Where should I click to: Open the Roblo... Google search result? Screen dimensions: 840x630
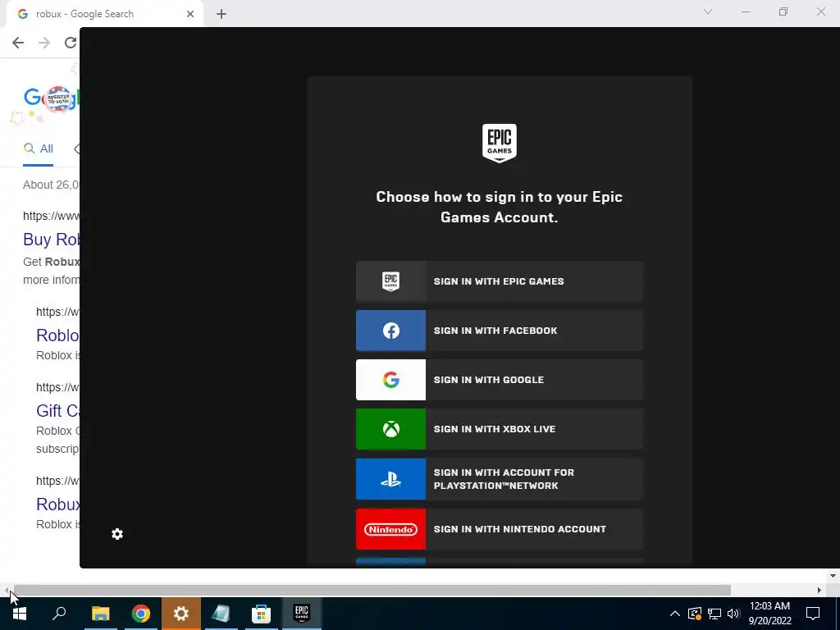pos(58,336)
